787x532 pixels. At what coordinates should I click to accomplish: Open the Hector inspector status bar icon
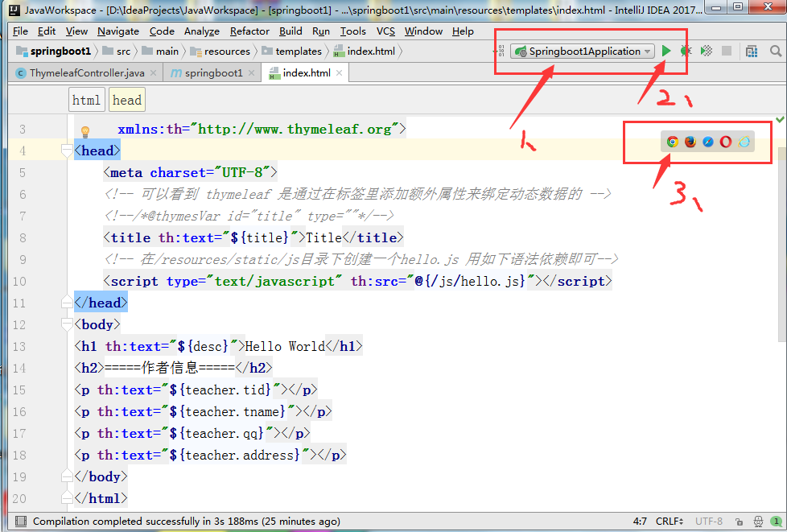[x=758, y=522]
